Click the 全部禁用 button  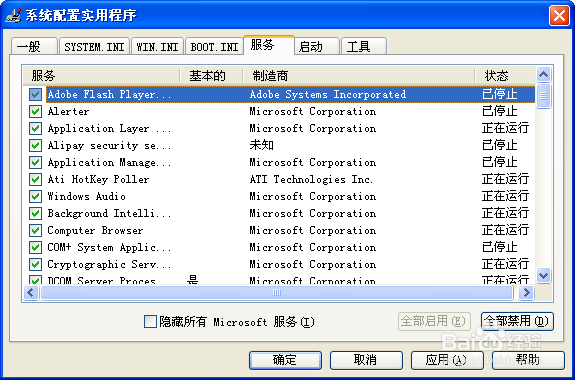point(517,322)
